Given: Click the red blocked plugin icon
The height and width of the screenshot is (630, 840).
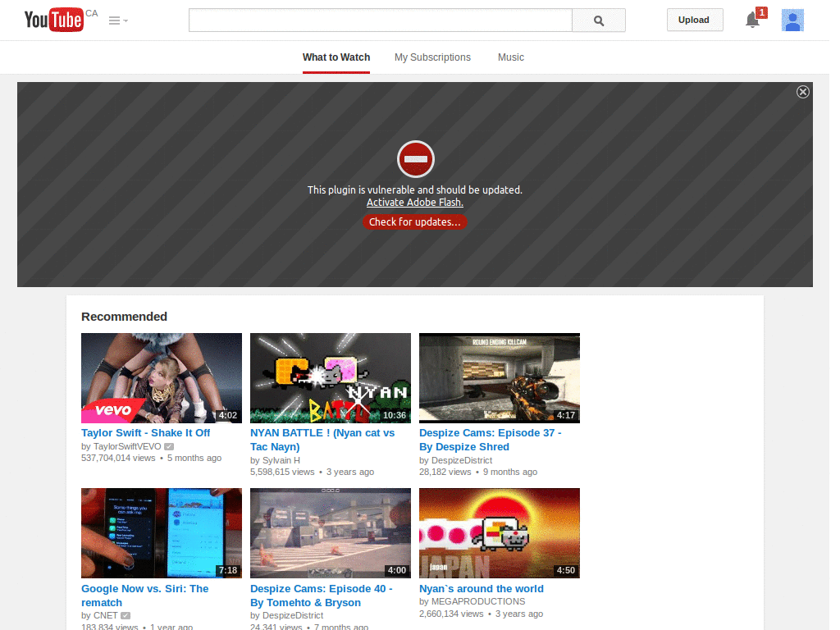Looking at the screenshot, I should point(415,159).
